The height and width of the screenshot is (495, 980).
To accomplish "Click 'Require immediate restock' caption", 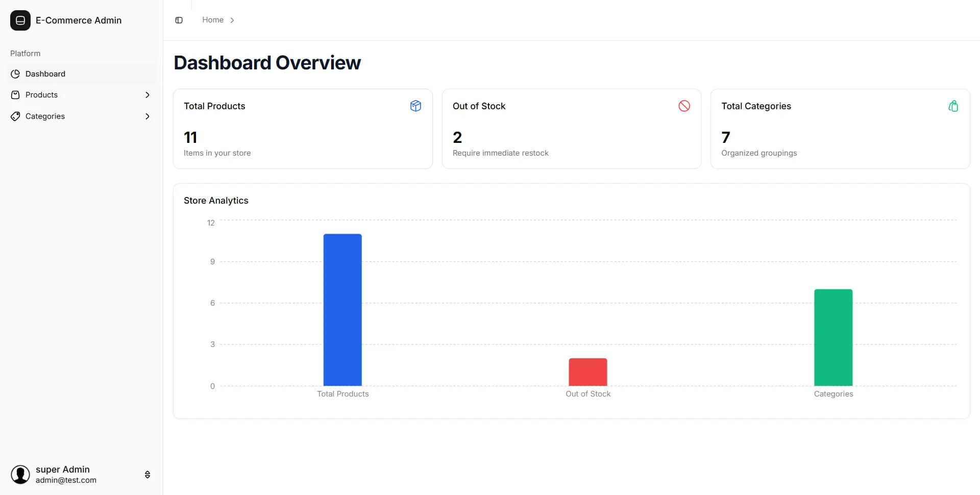I will point(500,153).
